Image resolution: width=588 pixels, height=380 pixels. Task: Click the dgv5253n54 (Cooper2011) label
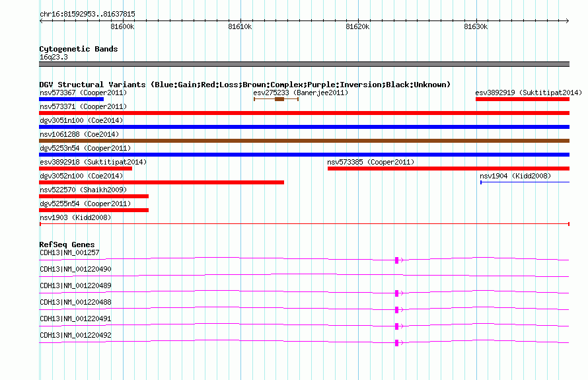[85, 148]
